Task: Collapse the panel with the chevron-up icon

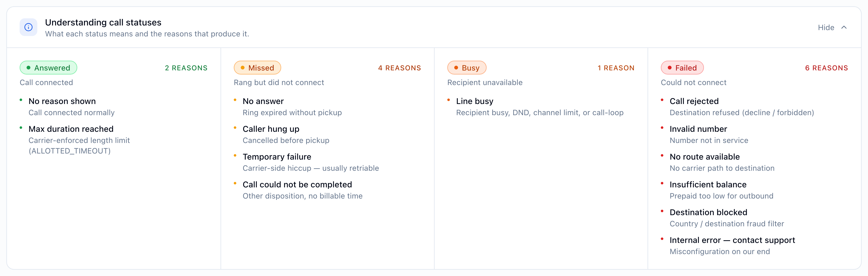Action: 844,27
